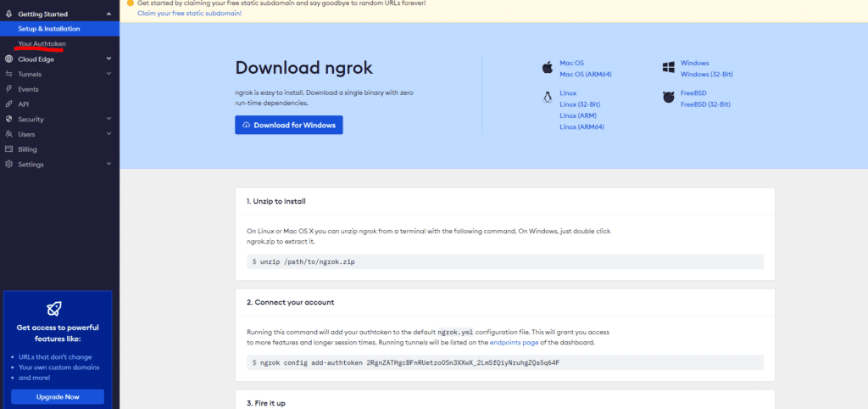868x409 pixels.
Task: Click the rocket icon beside Getting Started
Action: 8,14
